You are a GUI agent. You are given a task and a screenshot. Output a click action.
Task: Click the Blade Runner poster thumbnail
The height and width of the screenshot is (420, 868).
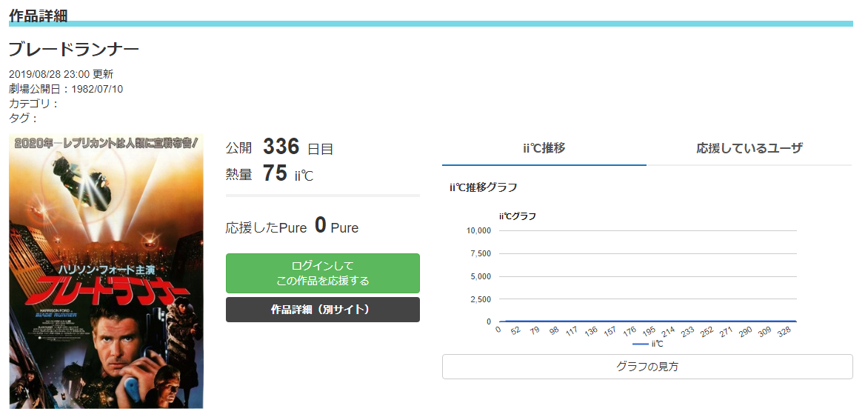106,271
